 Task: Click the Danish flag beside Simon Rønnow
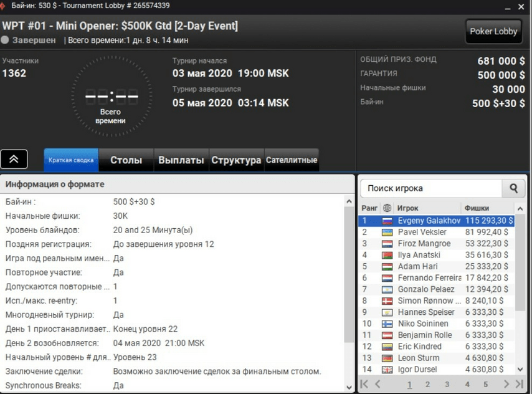(387, 301)
